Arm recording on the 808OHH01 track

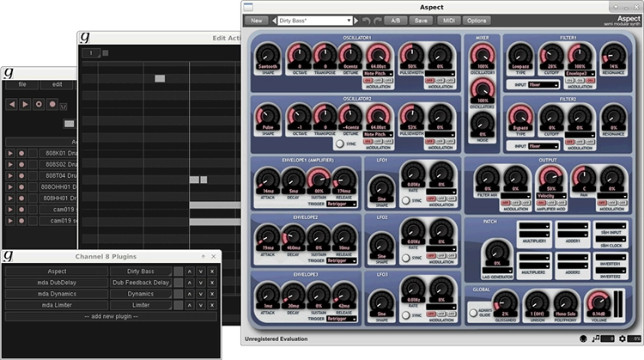click(21, 187)
